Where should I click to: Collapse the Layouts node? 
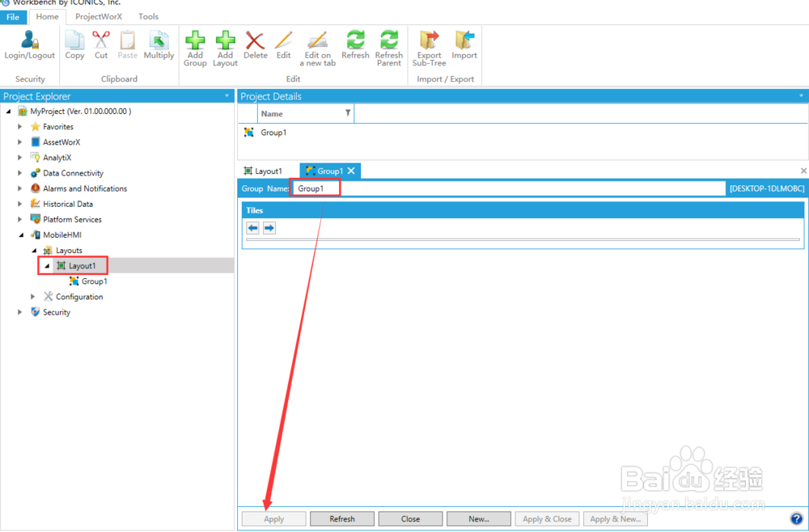pyautogui.click(x=34, y=251)
